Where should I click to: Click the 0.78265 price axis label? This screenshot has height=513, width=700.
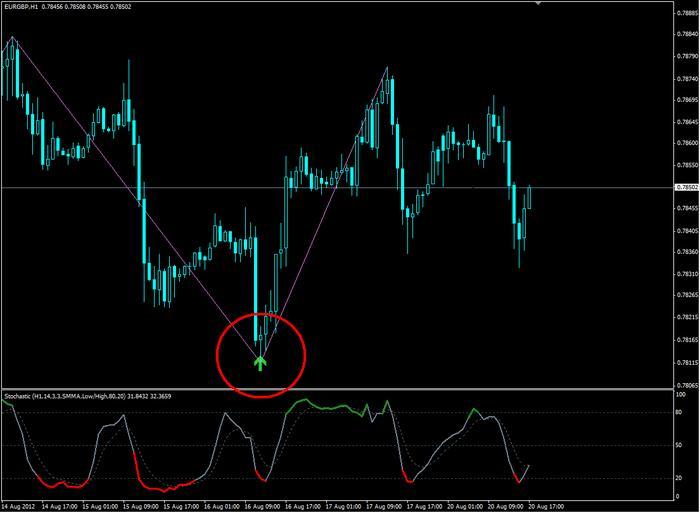(x=688, y=295)
